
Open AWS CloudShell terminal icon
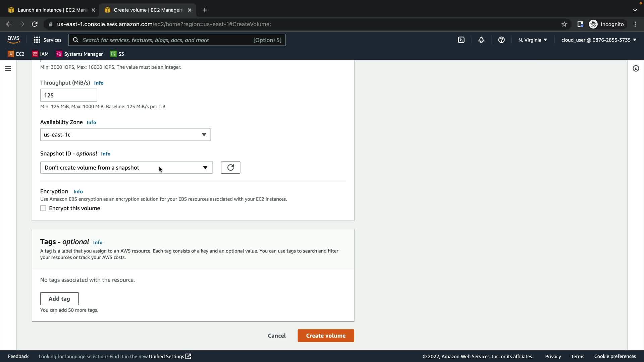coord(461,40)
